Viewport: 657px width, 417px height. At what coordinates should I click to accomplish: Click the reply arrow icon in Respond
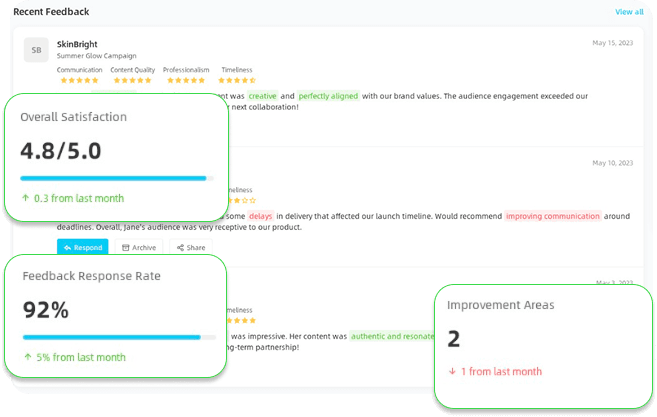(x=67, y=247)
